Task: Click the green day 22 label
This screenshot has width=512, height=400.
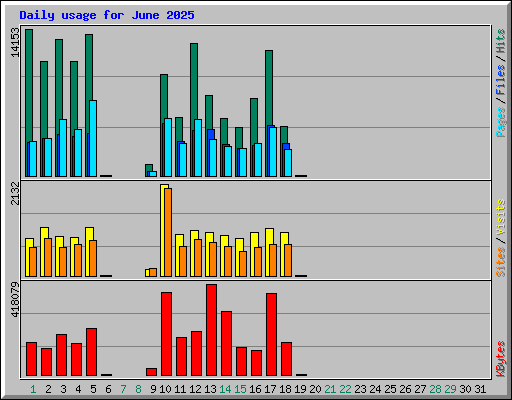Action: pos(345,389)
